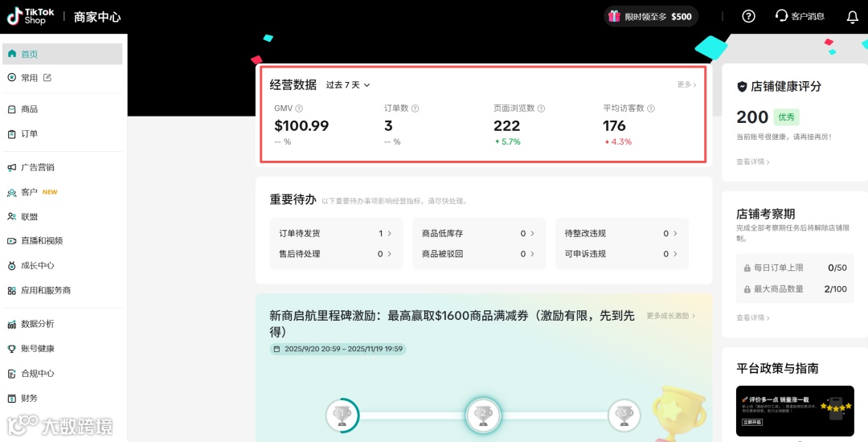Screen dimensions: 868x442
Task: Click the first trophy milestone marker
Action: [342, 415]
